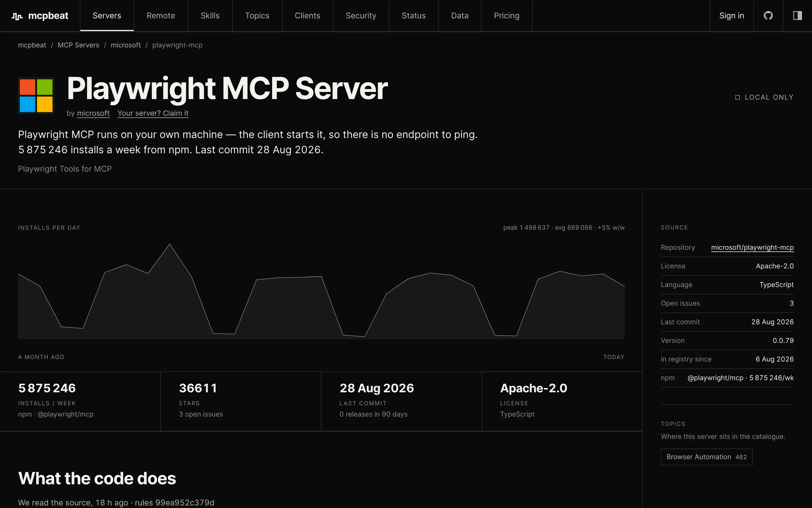View the Status tab
This screenshot has height=508, width=812.
[x=414, y=16]
